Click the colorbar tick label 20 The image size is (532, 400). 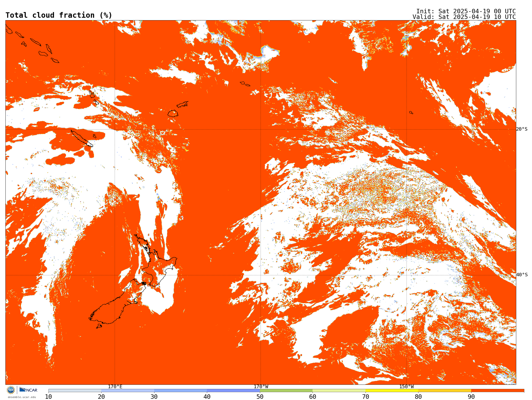coord(101,397)
